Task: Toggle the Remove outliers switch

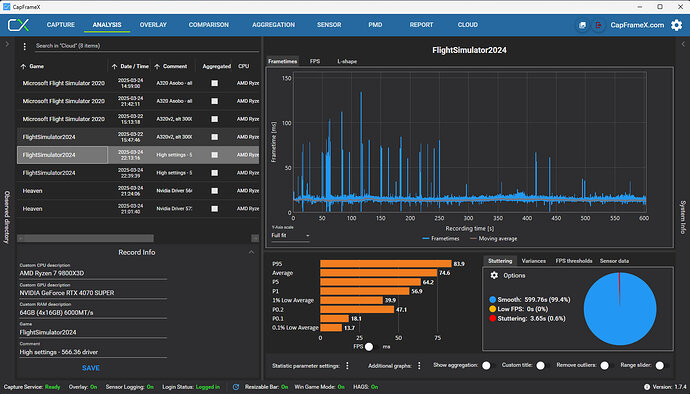Action: [x=607, y=365]
